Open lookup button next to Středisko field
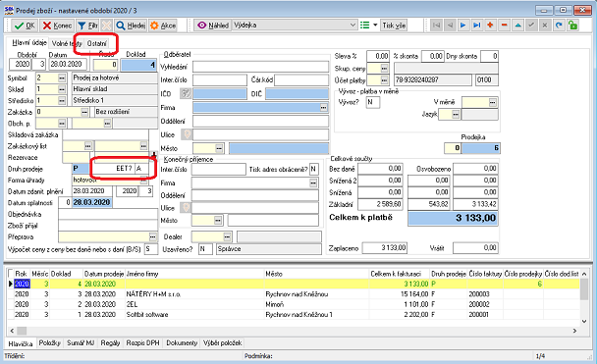 (x=62, y=101)
